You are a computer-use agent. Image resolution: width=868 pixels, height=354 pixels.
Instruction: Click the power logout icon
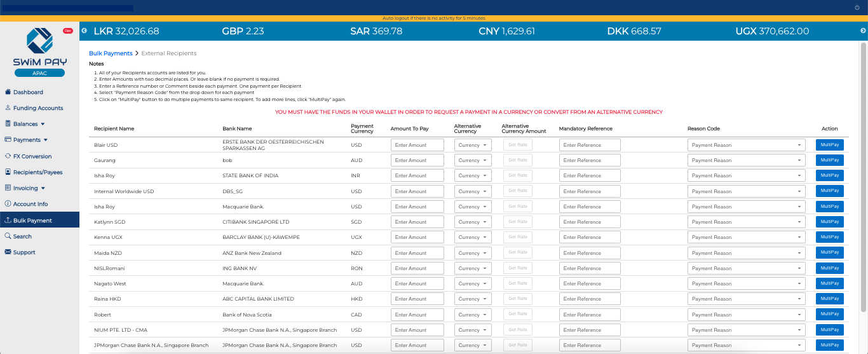coord(857,8)
